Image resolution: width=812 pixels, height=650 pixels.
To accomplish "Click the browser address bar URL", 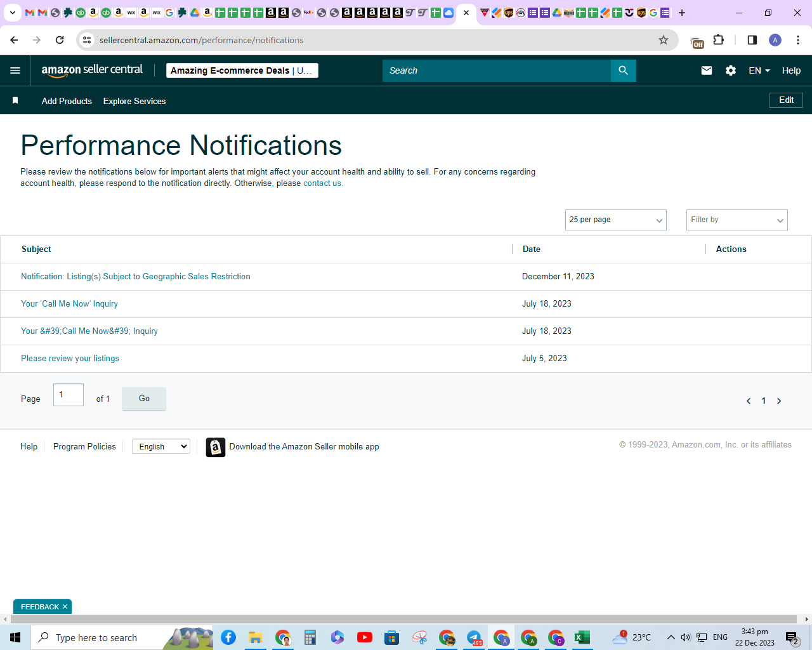I will coord(201,40).
